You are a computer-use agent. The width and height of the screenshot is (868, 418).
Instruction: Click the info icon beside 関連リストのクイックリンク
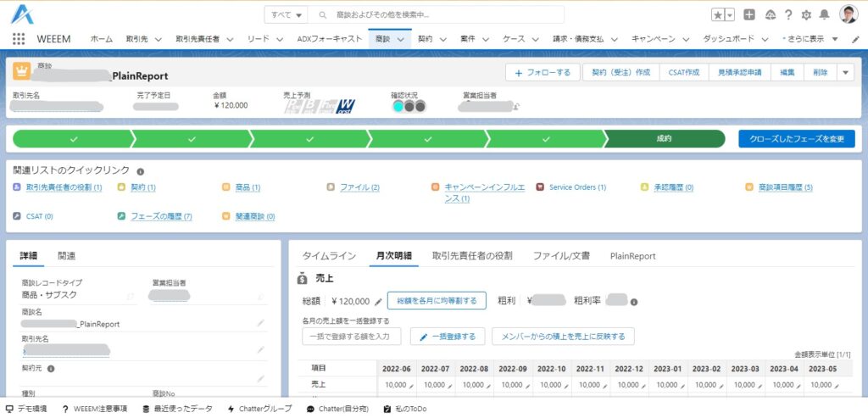[x=141, y=171]
